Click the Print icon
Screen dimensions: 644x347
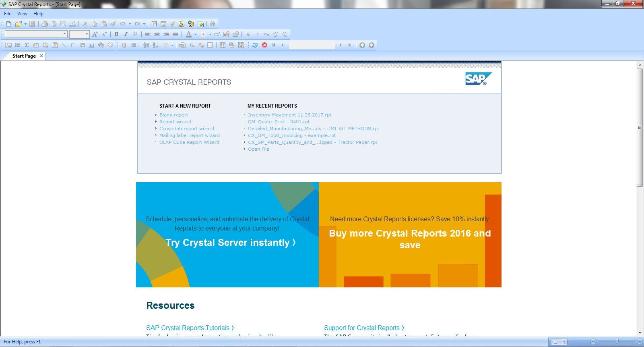45,24
